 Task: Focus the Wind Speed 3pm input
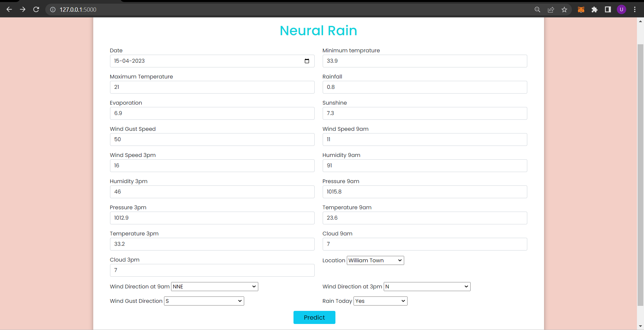click(212, 166)
